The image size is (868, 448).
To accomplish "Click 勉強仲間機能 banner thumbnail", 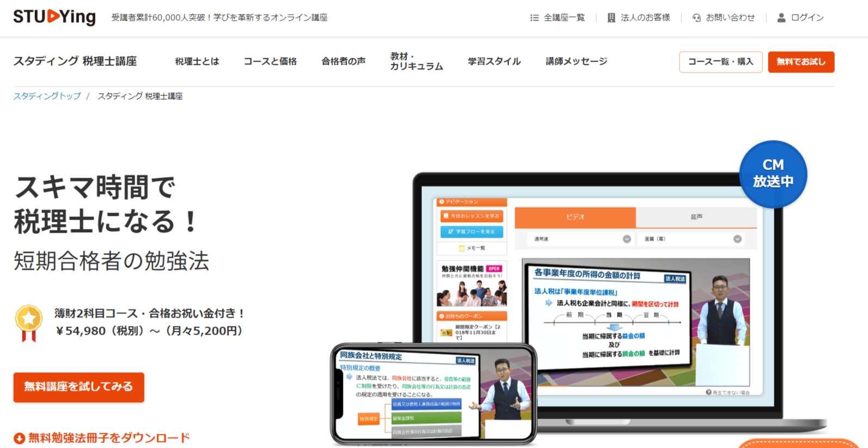I will click(x=472, y=284).
